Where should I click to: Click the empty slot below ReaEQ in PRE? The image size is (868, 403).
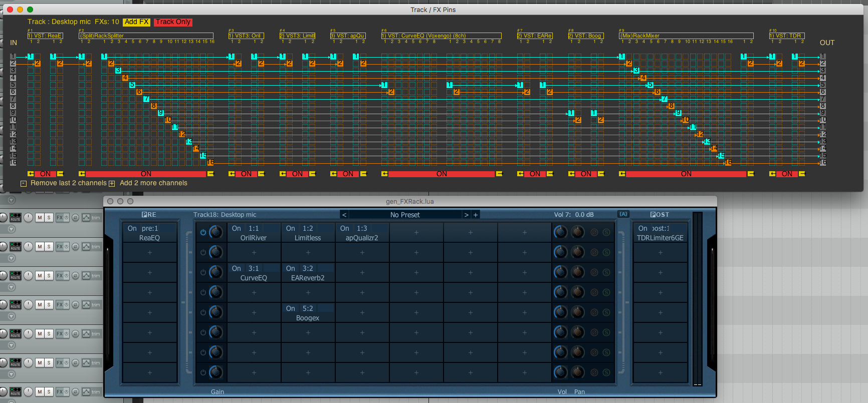point(150,253)
